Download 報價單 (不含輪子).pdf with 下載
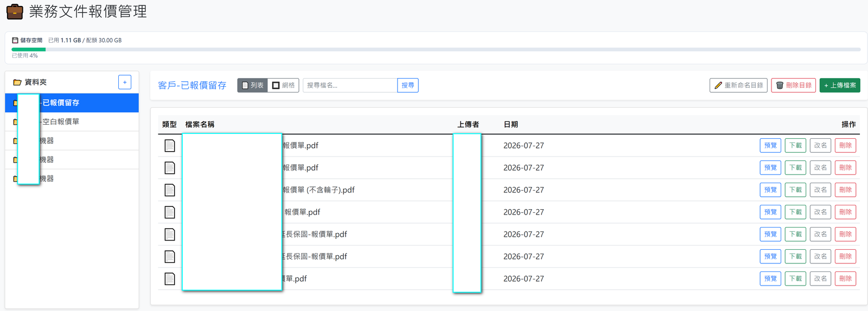The image size is (868, 311). click(795, 190)
